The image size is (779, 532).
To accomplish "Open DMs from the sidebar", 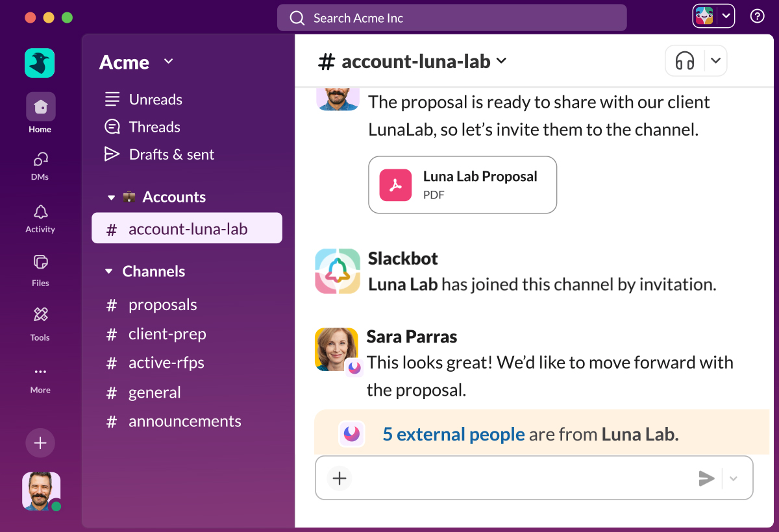I will tap(40, 160).
